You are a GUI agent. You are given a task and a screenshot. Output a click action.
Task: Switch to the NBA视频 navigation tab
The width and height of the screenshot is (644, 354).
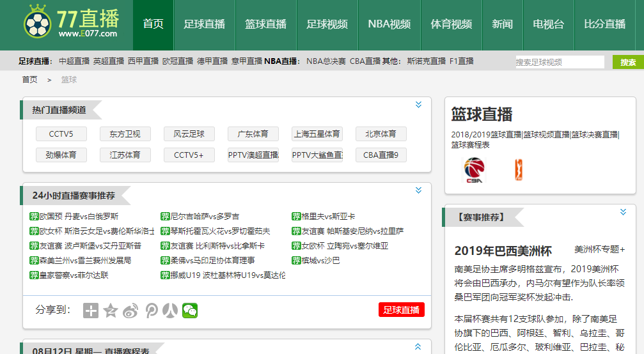pyautogui.click(x=389, y=24)
